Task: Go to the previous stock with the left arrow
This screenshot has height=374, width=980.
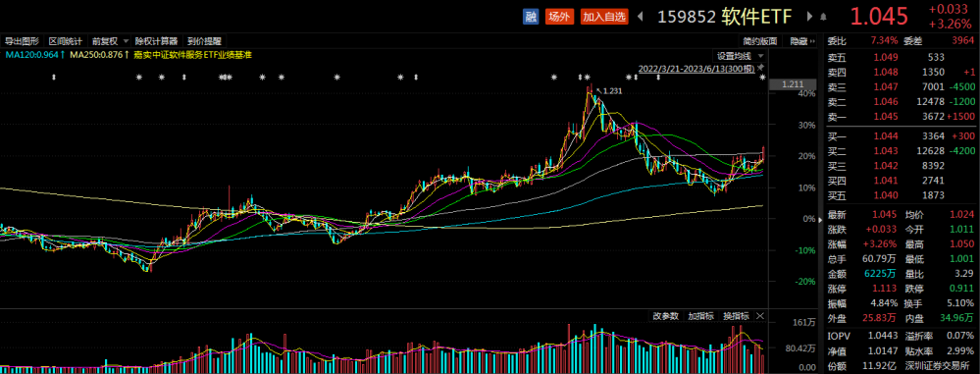Action: 640,17
